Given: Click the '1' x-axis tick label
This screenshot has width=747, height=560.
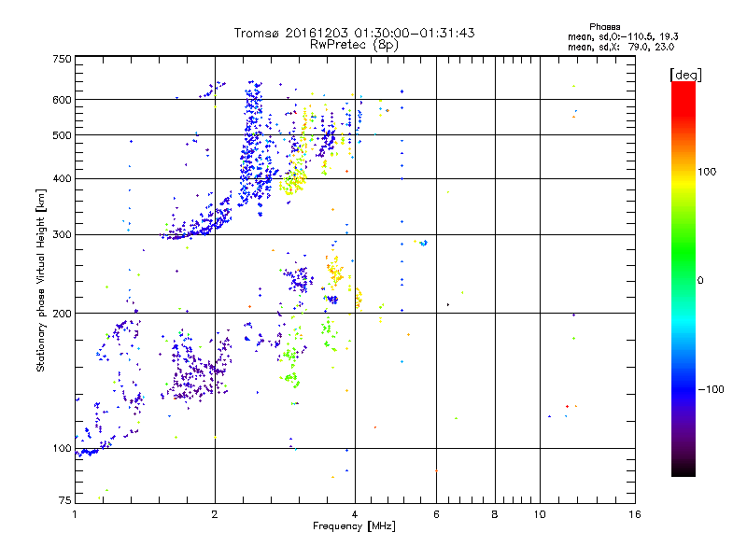Looking at the screenshot, I should 75,514.
